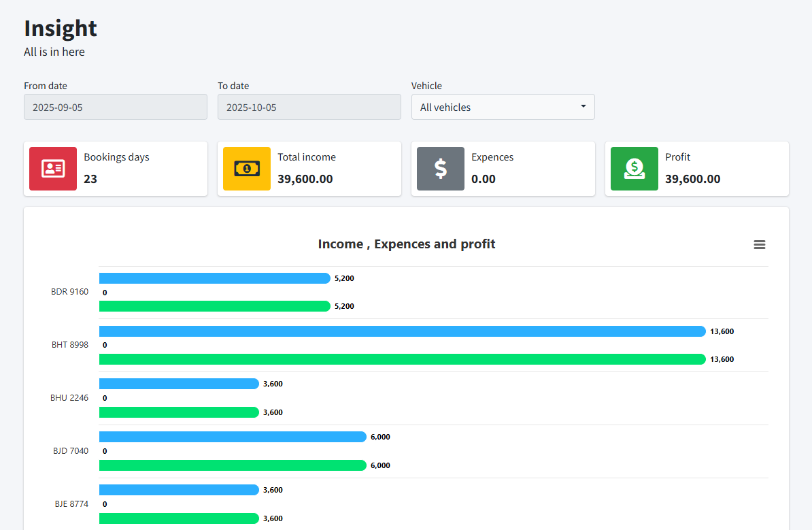Click the Profit 39,600.00 value
This screenshot has height=530, width=812.
tap(692, 179)
